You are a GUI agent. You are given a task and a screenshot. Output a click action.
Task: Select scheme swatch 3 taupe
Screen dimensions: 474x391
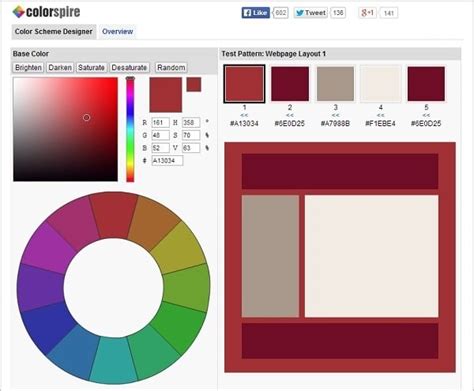pos(335,84)
